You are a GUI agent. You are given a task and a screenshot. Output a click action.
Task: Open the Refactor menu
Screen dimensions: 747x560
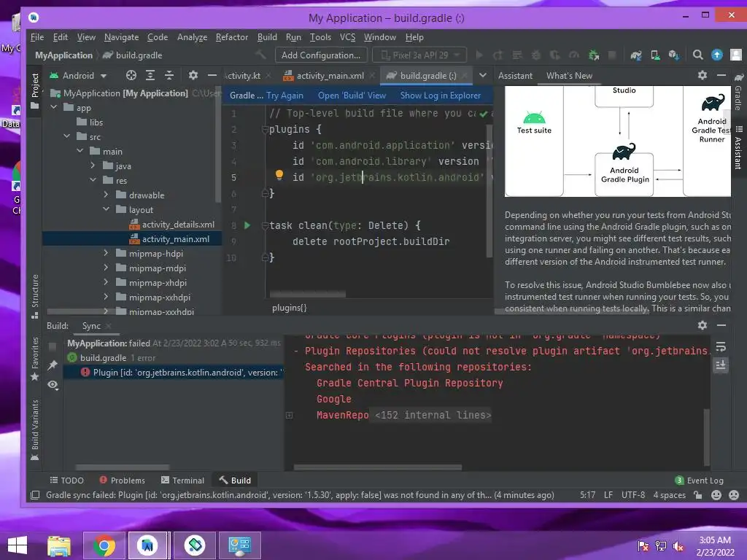pos(231,37)
